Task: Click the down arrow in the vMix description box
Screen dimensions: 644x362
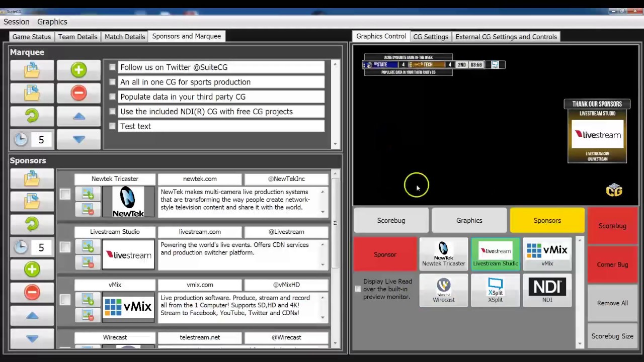Action: [x=323, y=317]
